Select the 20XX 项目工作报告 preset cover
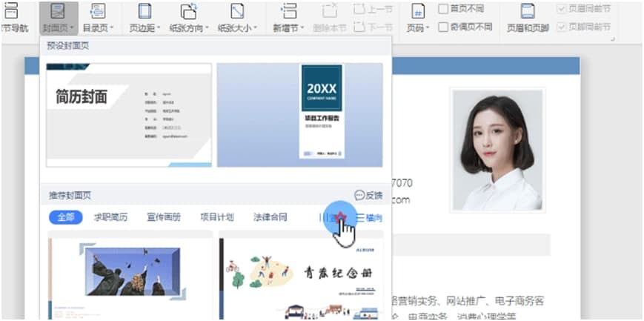The image size is (644, 321). click(x=300, y=115)
